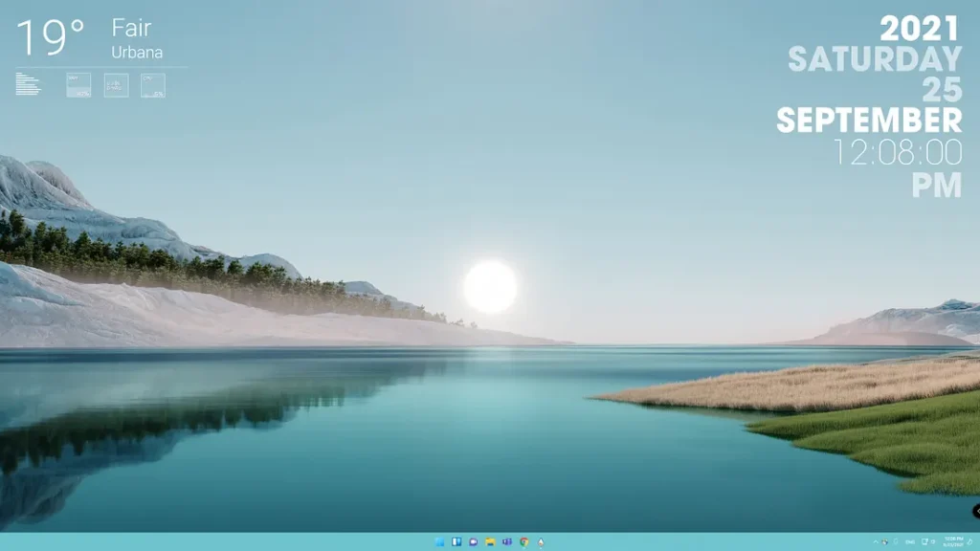Open the taskbar clock and calendar flyout
This screenshot has height=551, width=980.
(x=953, y=542)
